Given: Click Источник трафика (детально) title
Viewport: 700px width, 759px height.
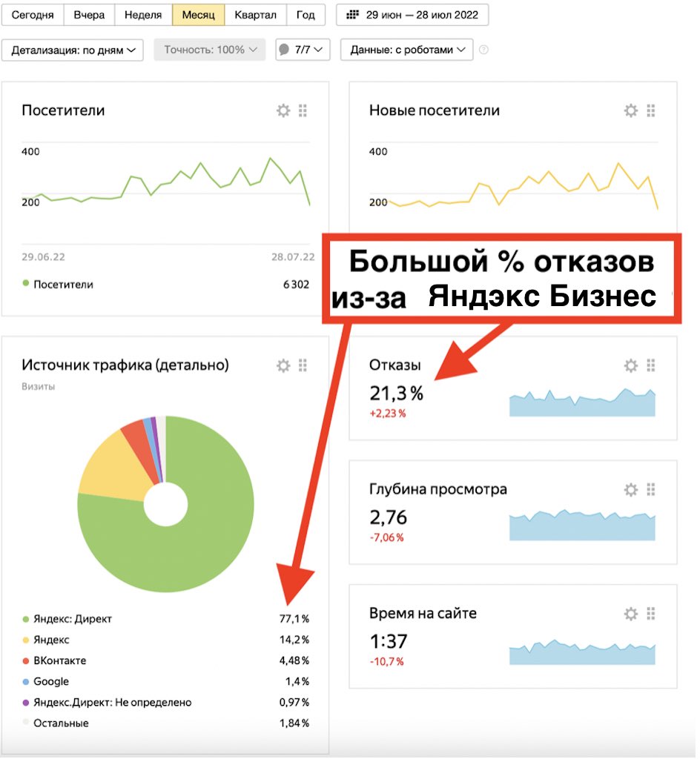Looking at the screenshot, I should 125,365.
